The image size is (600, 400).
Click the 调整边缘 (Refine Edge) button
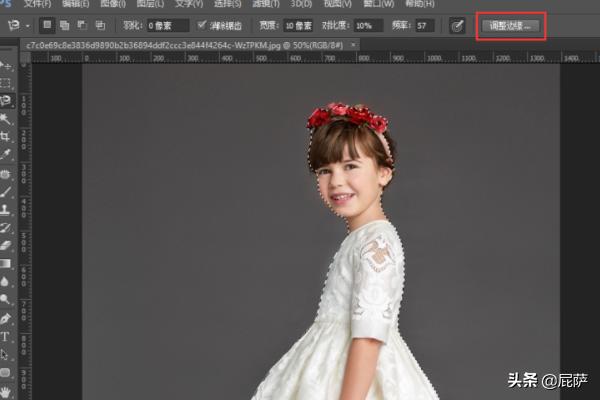(x=511, y=25)
